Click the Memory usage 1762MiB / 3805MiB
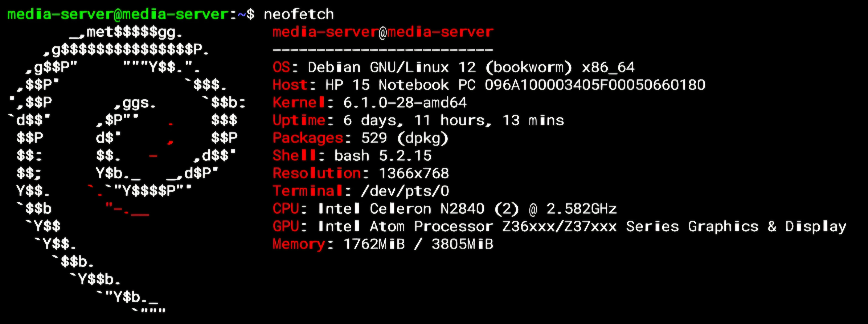Image resolution: width=868 pixels, height=324 pixels. tap(418, 244)
